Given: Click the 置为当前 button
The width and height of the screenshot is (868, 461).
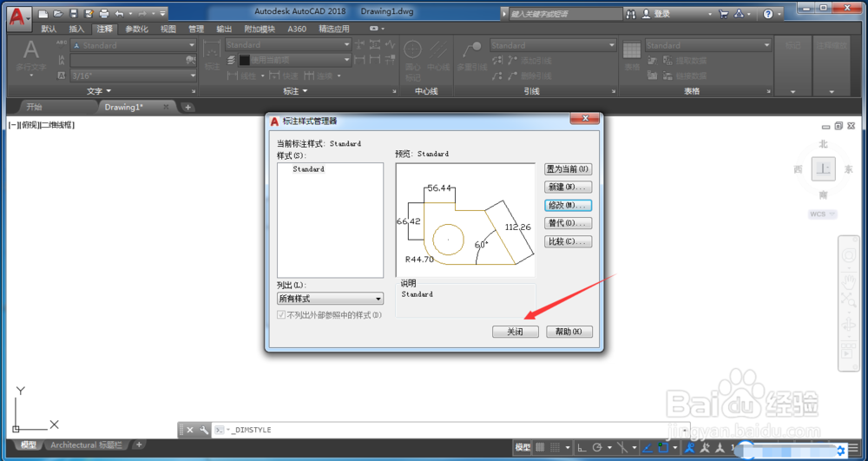Looking at the screenshot, I should tap(568, 169).
